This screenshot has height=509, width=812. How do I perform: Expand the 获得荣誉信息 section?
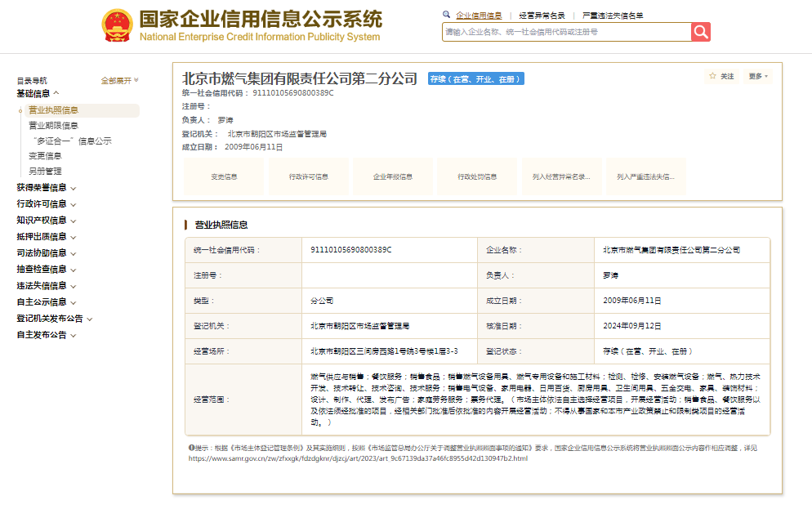(47, 188)
